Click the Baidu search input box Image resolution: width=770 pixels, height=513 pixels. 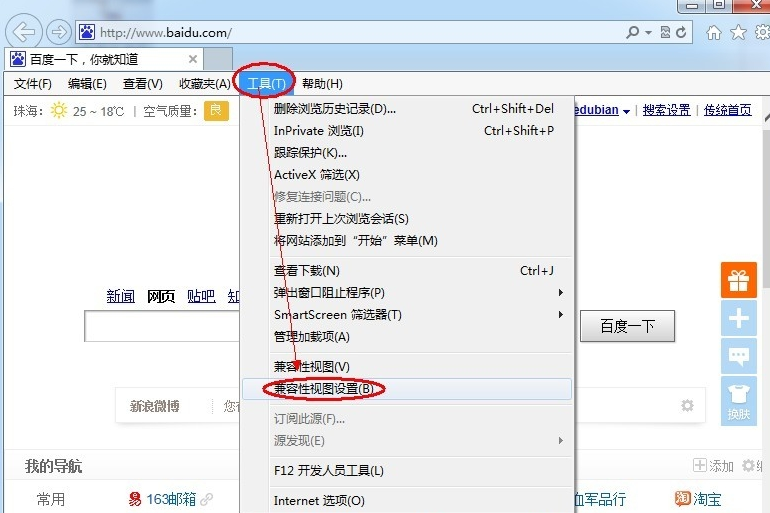point(162,326)
